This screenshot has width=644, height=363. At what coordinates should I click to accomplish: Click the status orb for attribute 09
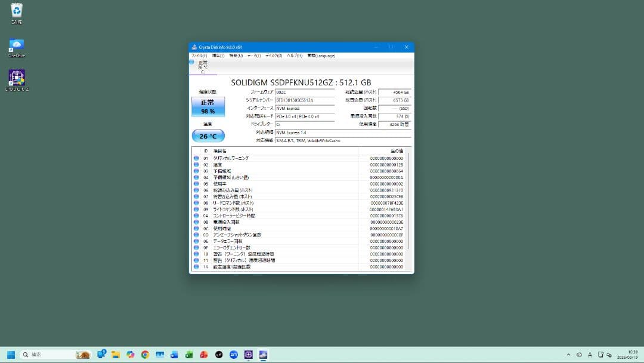tap(196, 209)
